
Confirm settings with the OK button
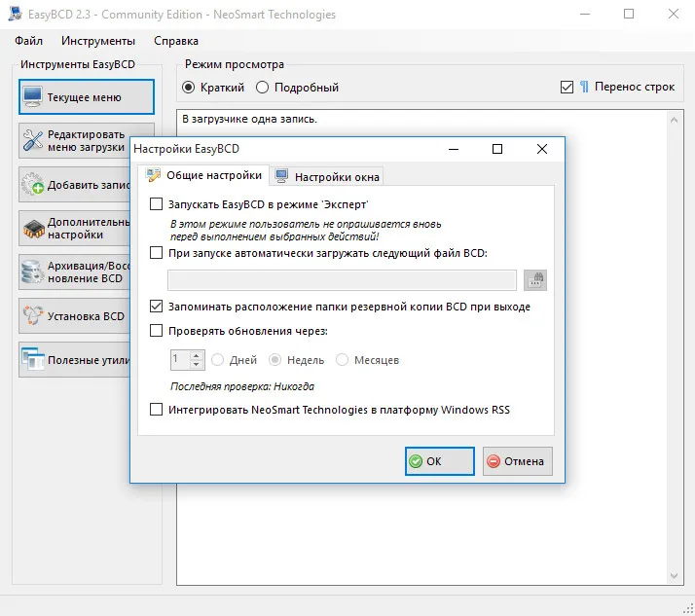coord(440,461)
